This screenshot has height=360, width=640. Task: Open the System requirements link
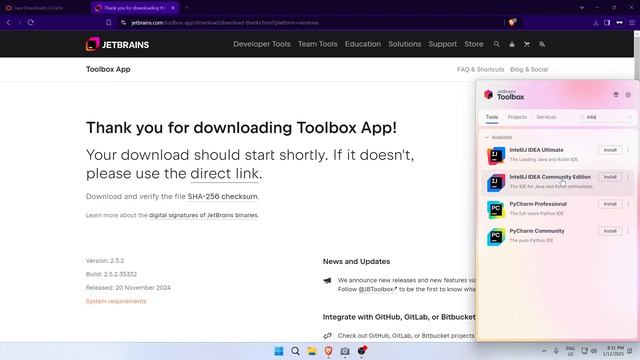point(116,301)
